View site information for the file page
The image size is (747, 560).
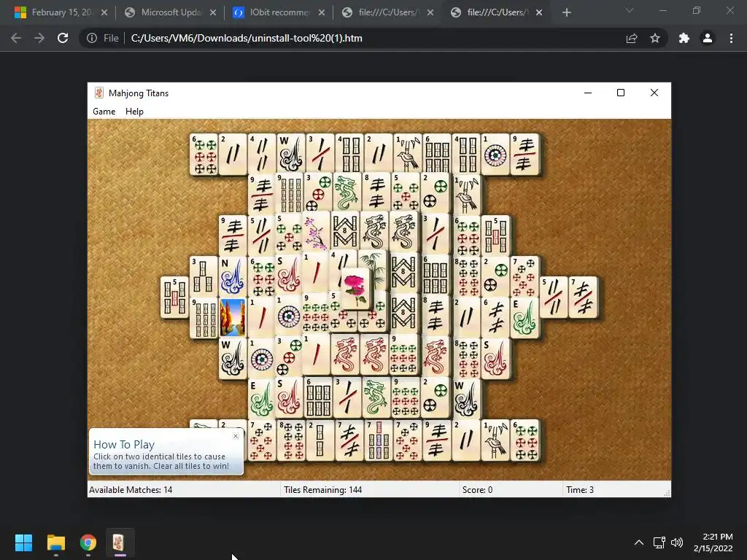(92, 38)
